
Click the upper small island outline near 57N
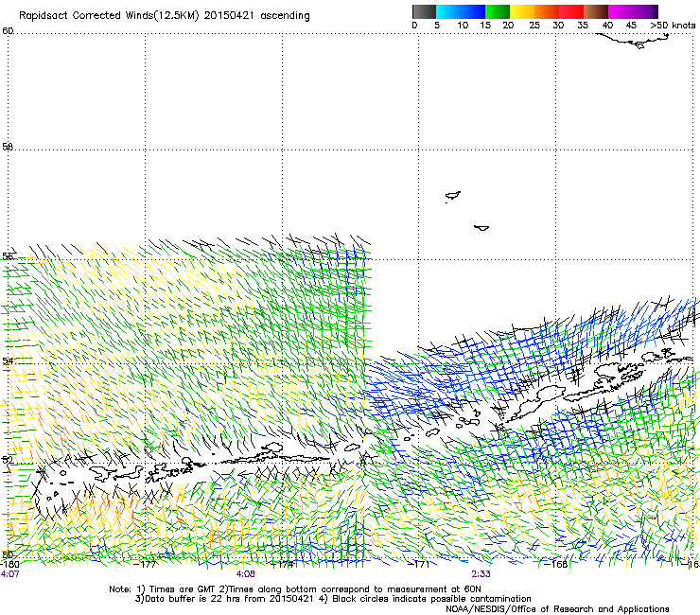453,196
